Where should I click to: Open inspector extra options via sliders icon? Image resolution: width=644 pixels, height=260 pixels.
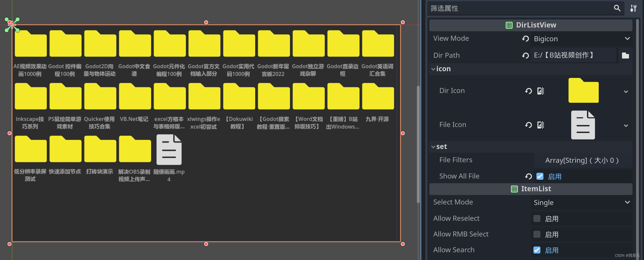point(634,8)
